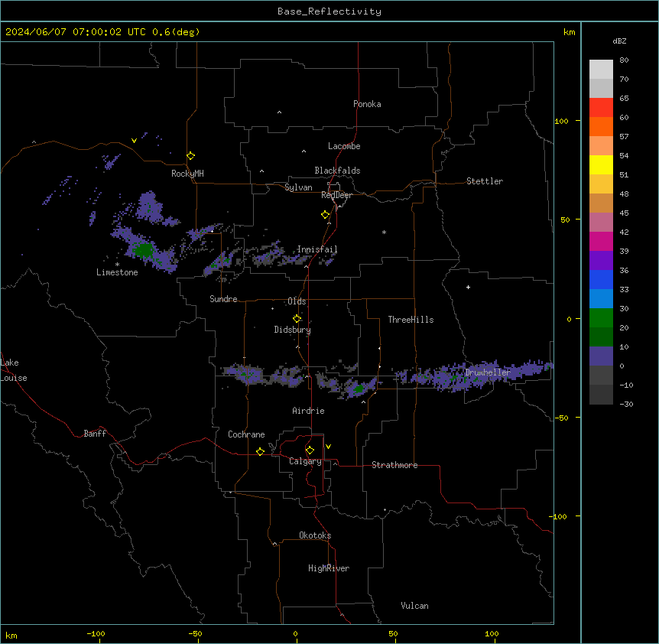
Task: Select the bright green 30-20 dBZ legend swatch
Action: pyautogui.click(x=601, y=318)
